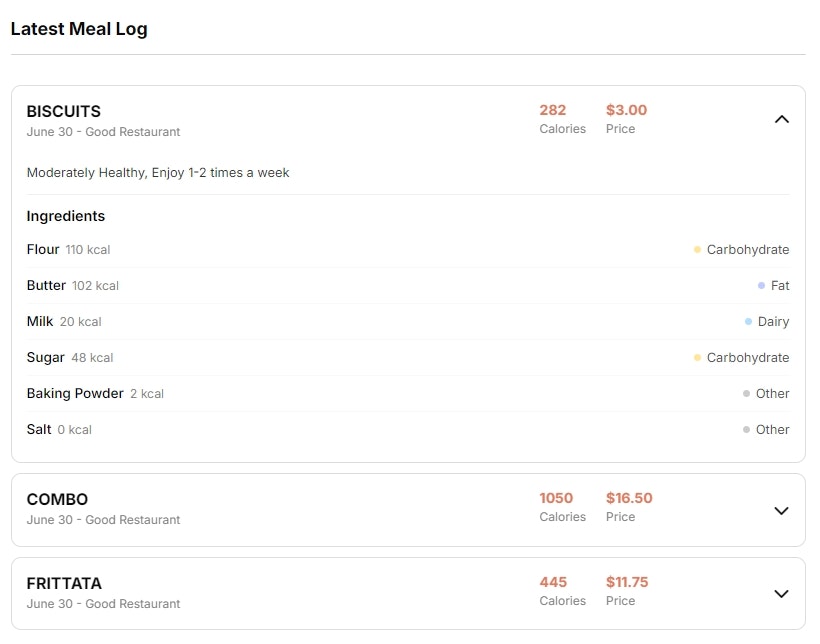Screen dimensions: 820x644
Task: Click the $11.75 FRITTATA price
Action: tap(627, 582)
